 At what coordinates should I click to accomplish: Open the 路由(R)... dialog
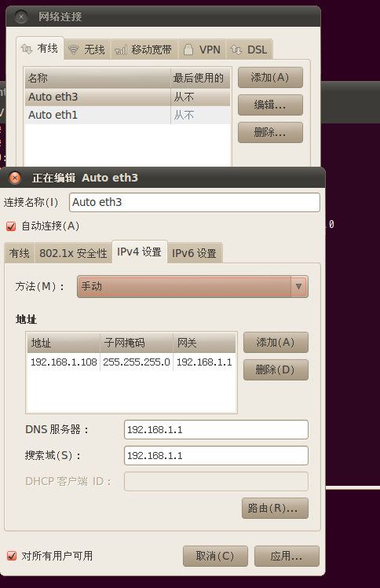(x=275, y=508)
